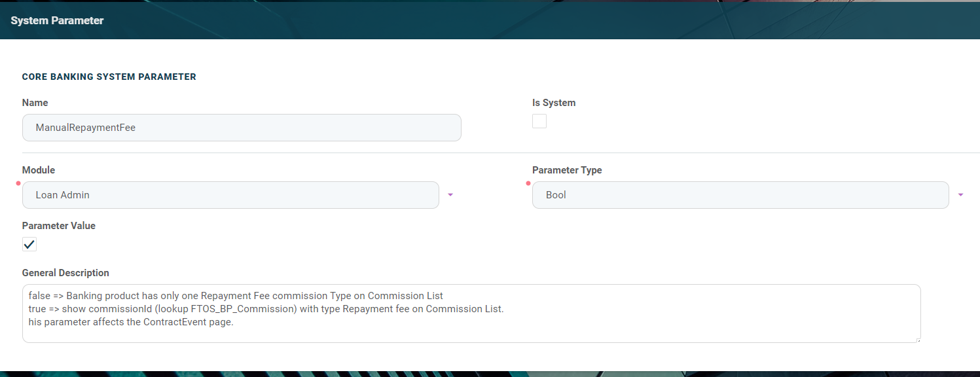Click the General Description label
The height and width of the screenshot is (377, 980).
click(65, 273)
